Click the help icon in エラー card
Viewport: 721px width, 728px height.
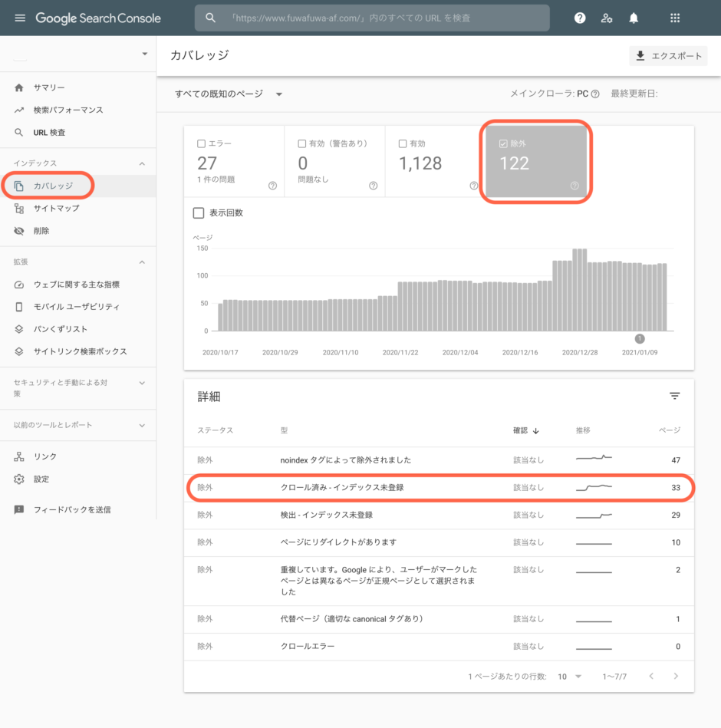(272, 186)
